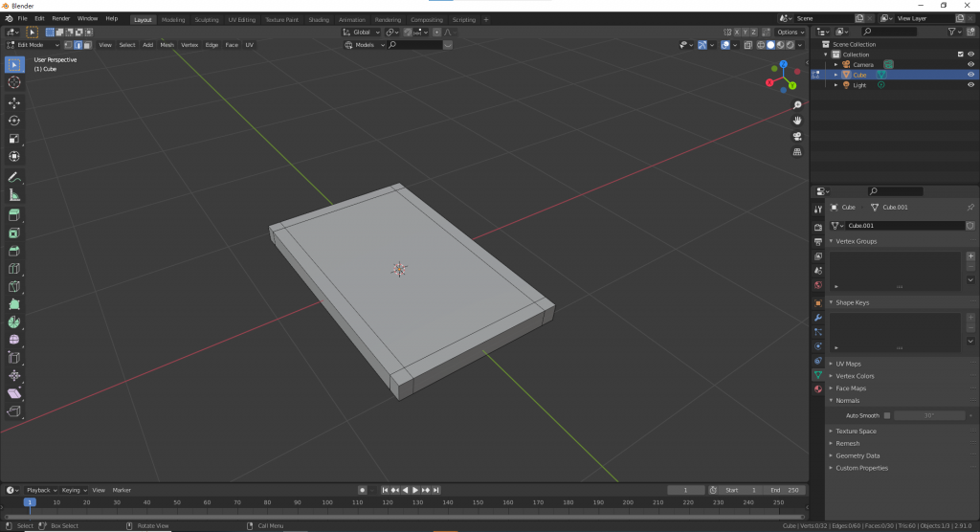
Task: Toggle the Auto Smooth checkbox
Action: 887,415
